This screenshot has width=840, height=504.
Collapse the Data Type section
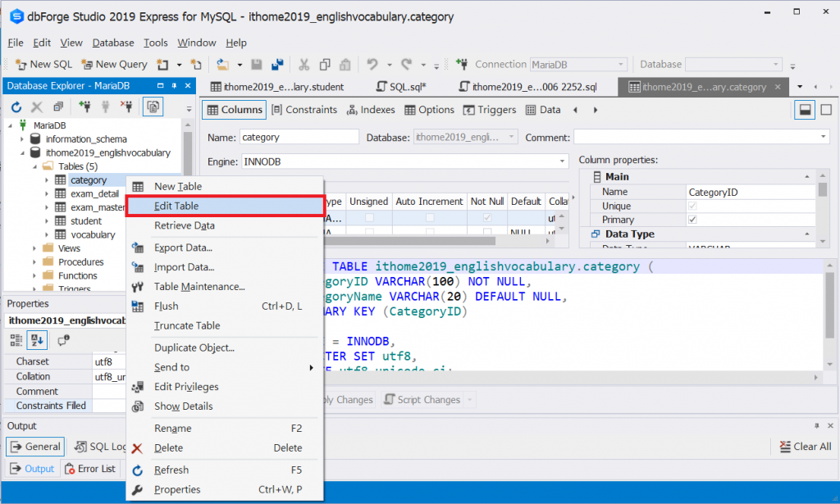tap(807, 234)
